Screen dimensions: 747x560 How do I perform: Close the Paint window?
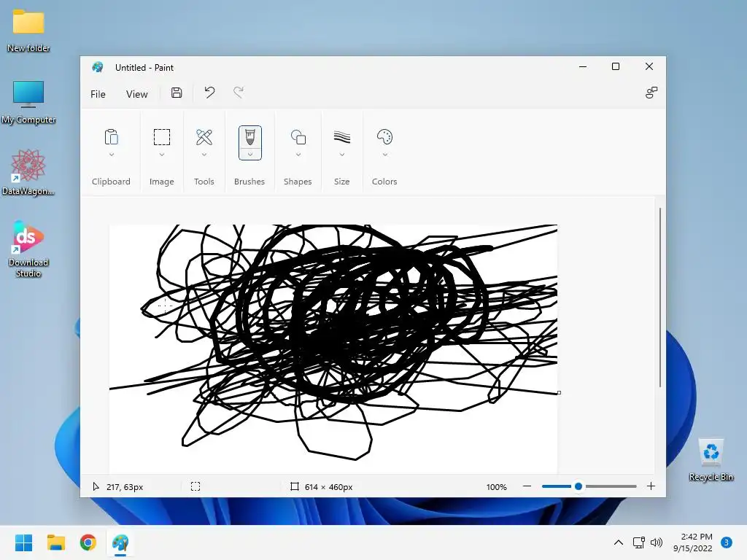click(649, 66)
